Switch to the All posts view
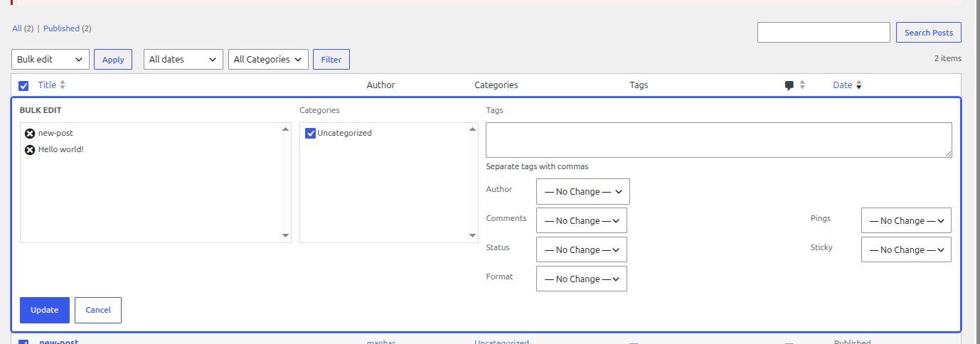The width and height of the screenshot is (980, 344). pos(17,28)
